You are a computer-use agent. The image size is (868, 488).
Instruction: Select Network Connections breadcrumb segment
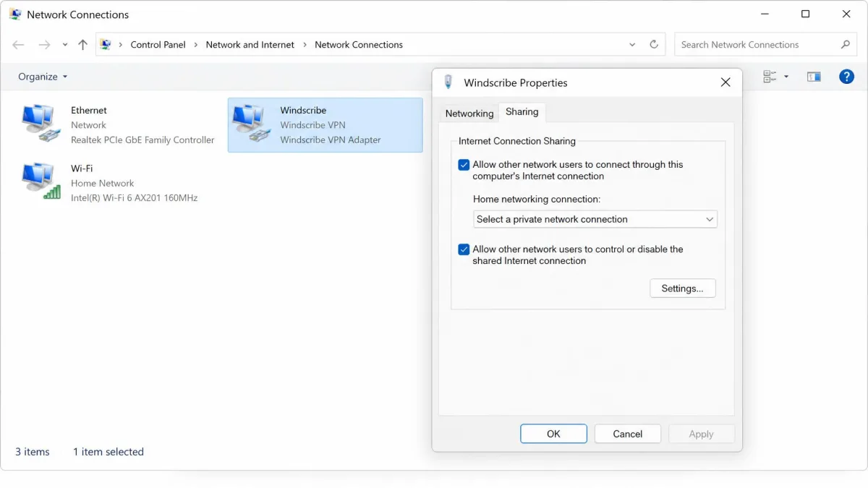(359, 45)
